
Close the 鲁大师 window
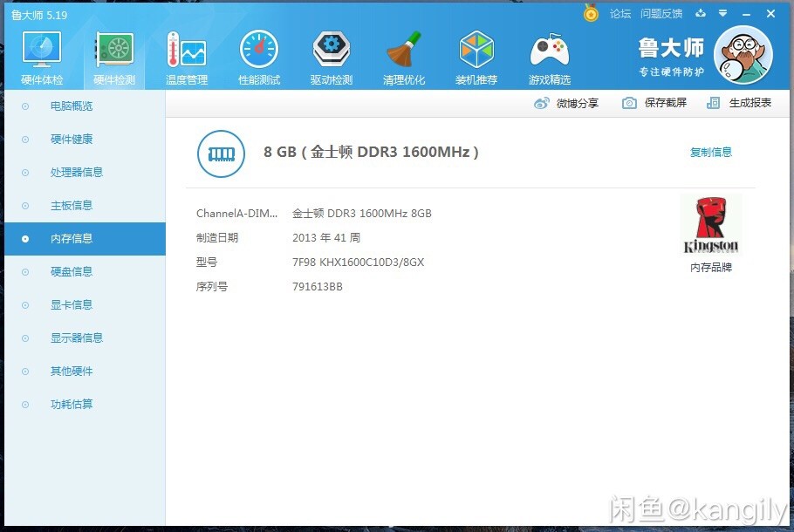[770, 14]
